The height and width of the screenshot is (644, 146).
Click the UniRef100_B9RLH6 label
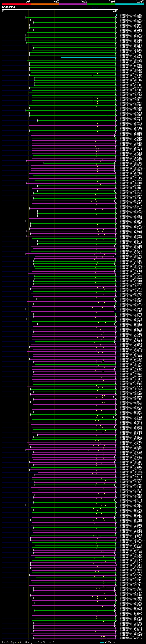[131, 40]
